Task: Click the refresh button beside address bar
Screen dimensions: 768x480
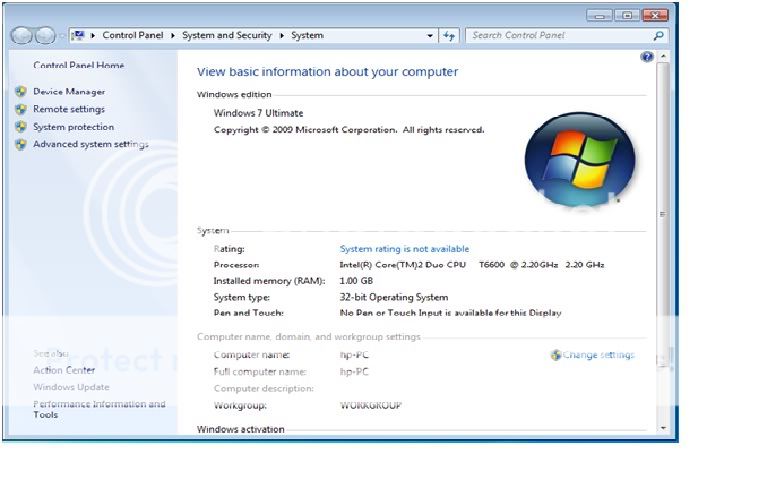Action: pyautogui.click(x=449, y=35)
